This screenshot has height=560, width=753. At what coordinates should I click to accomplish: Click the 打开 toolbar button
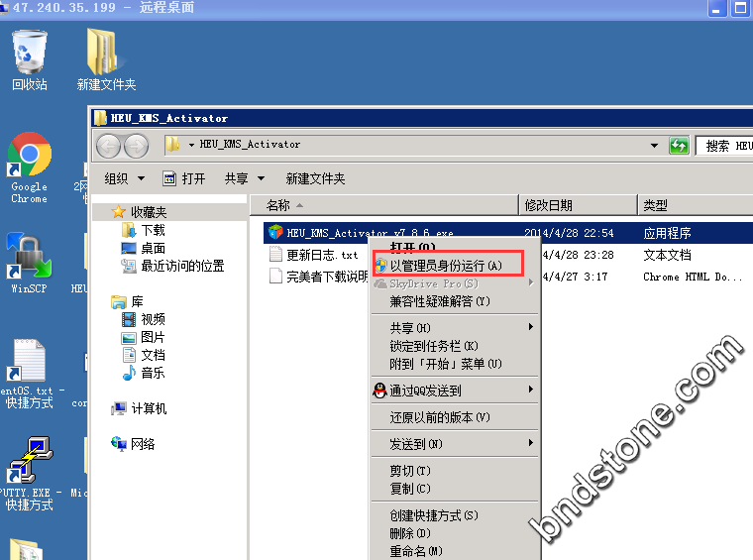coord(185,178)
